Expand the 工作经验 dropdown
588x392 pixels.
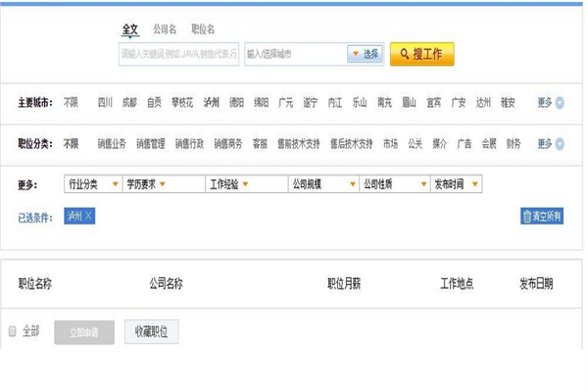pyautogui.click(x=246, y=183)
